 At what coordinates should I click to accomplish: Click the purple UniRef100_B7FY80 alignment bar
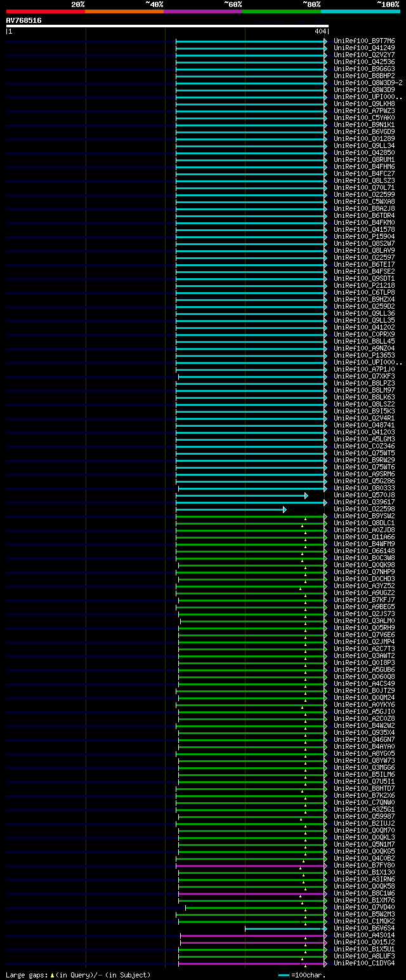pos(251,866)
